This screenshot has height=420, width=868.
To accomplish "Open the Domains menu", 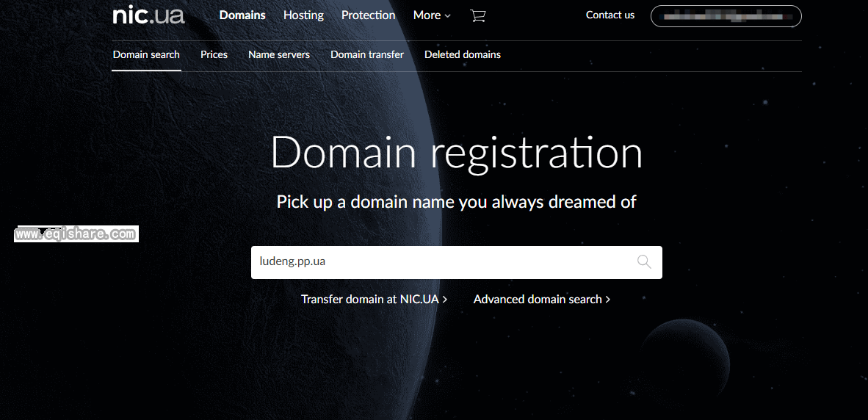I will pos(242,15).
